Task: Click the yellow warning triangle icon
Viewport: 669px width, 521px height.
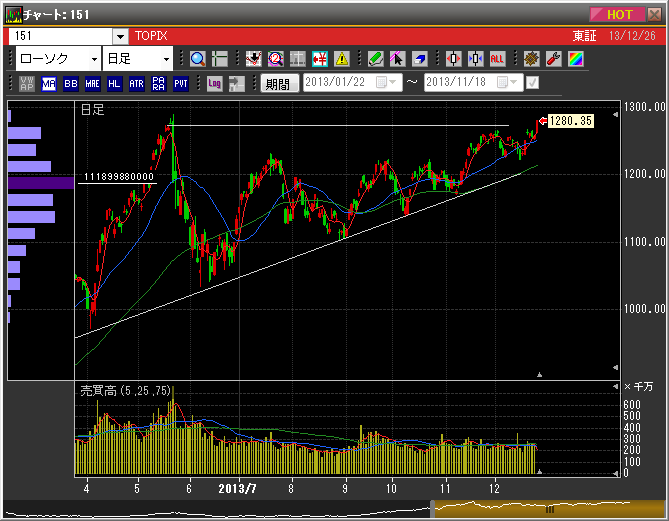Action: click(342, 59)
